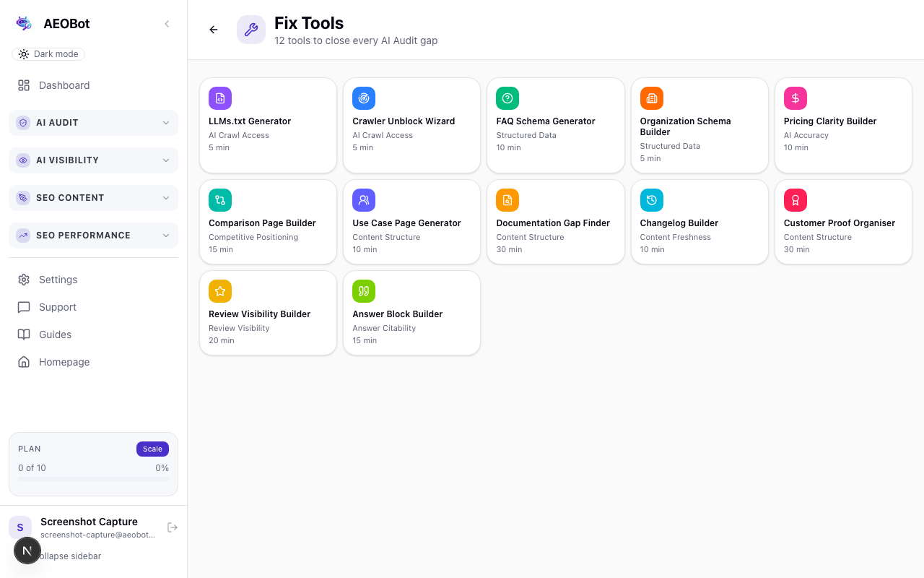This screenshot has height=578, width=924.
Task: Open Settings in the sidebar
Action: pos(93,280)
